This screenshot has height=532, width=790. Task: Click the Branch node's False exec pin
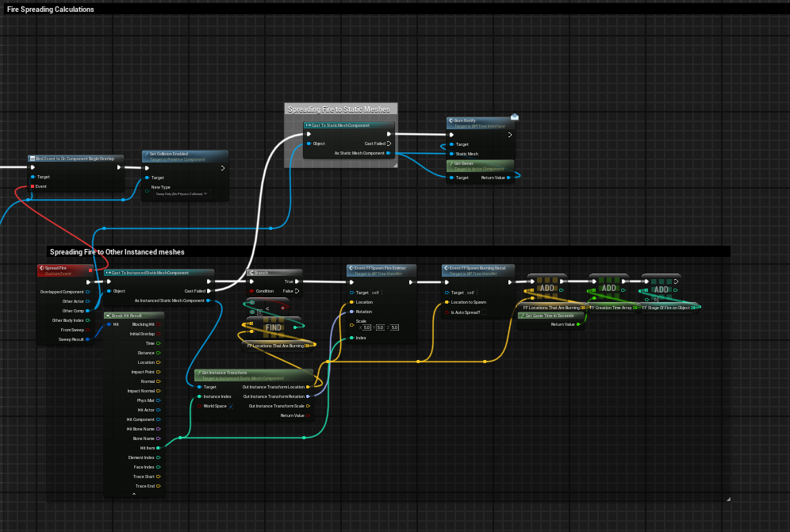[297, 291]
